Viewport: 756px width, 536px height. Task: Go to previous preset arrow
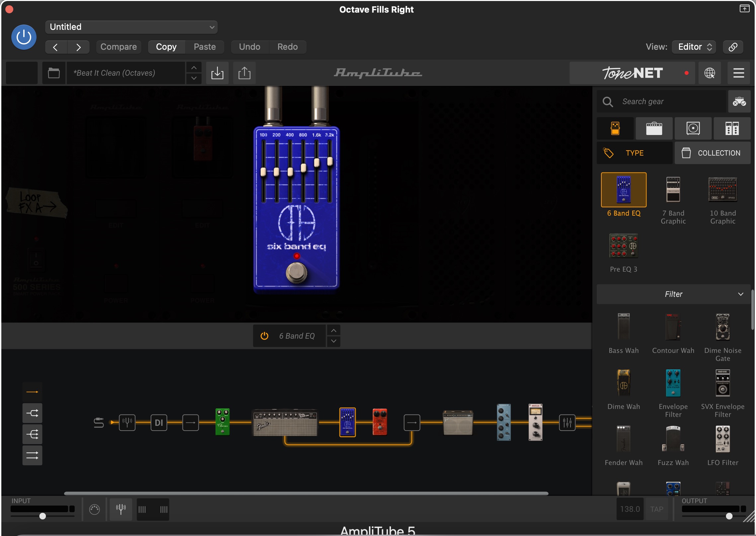pos(56,47)
